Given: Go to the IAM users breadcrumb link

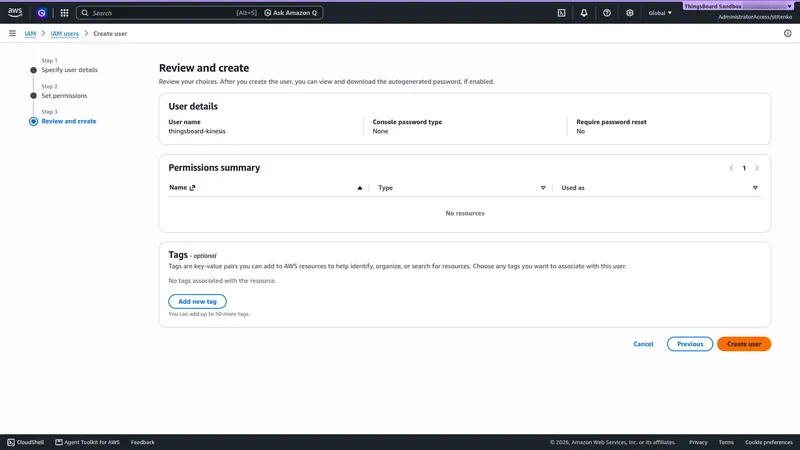Looking at the screenshot, I should pyautogui.click(x=64, y=34).
